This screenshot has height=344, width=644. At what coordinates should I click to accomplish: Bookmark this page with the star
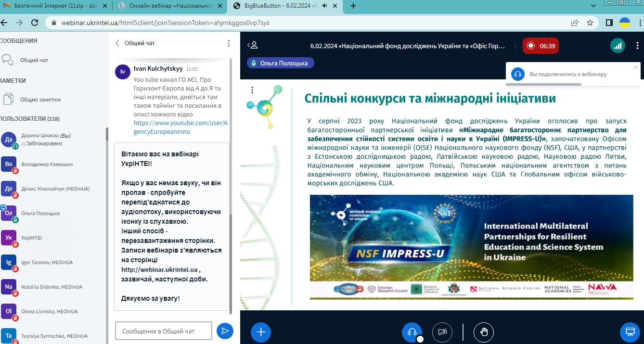tap(590, 23)
